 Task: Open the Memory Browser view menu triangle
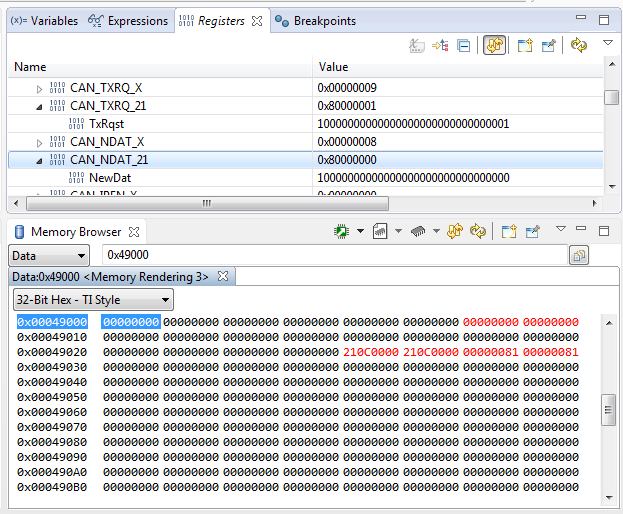[x=561, y=228]
